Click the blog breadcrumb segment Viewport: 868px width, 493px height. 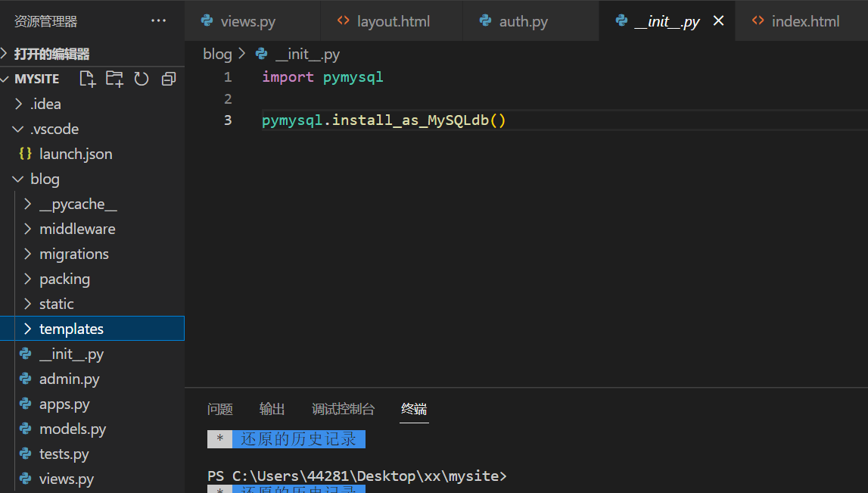[x=217, y=54]
